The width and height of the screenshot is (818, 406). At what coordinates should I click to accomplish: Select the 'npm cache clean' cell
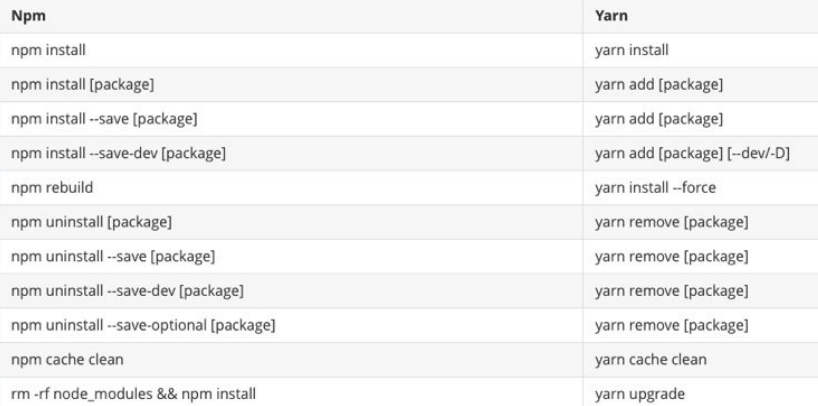click(291, 360)
